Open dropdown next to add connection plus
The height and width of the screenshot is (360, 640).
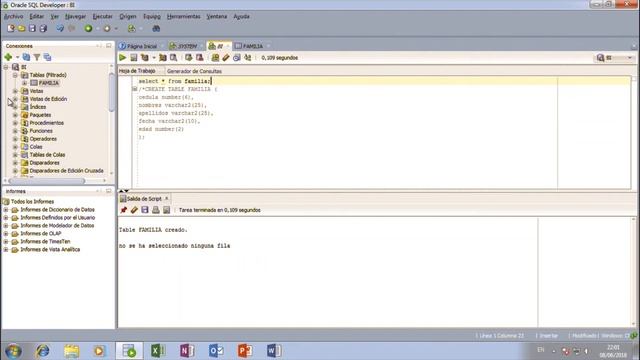pos(17,57)
